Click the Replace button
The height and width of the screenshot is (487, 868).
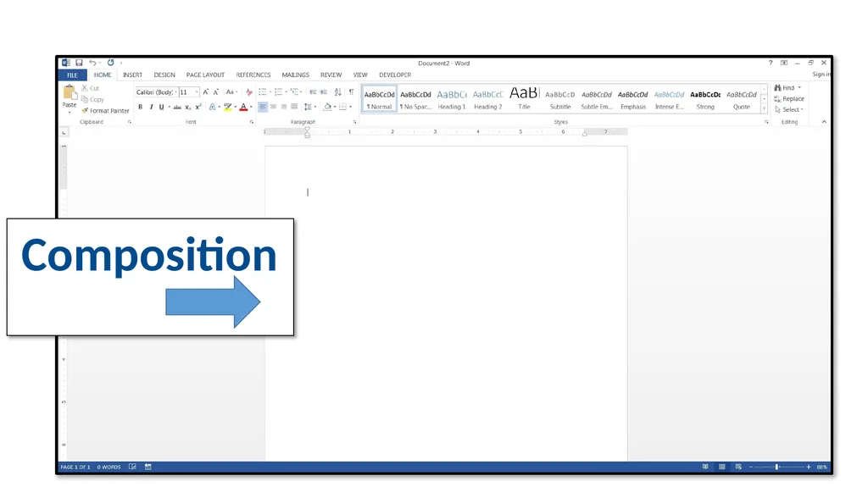(x=789, y=99)
